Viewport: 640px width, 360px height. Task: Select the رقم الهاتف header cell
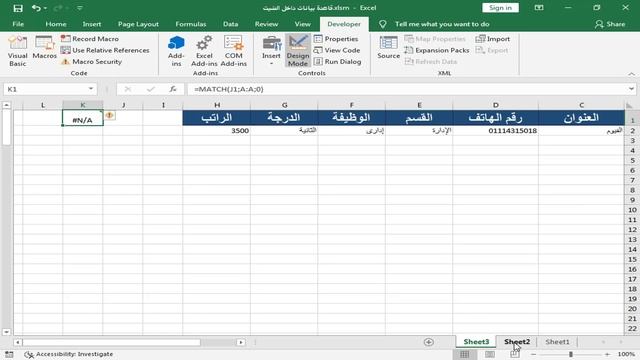point(496,118)
